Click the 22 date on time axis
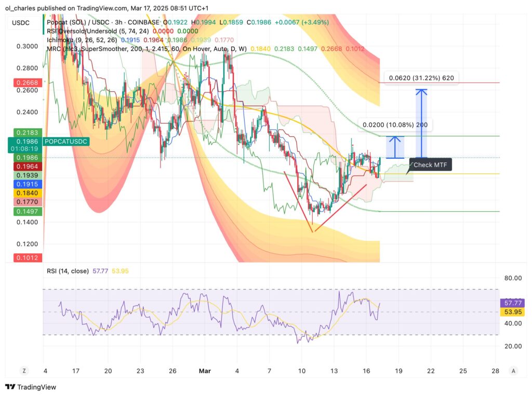This screenshot has height=396, width=532. pos(431,371)
